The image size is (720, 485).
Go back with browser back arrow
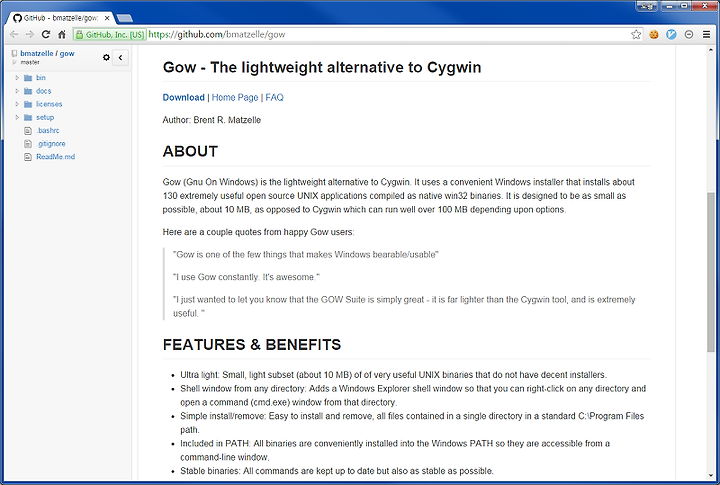point(14,34)
